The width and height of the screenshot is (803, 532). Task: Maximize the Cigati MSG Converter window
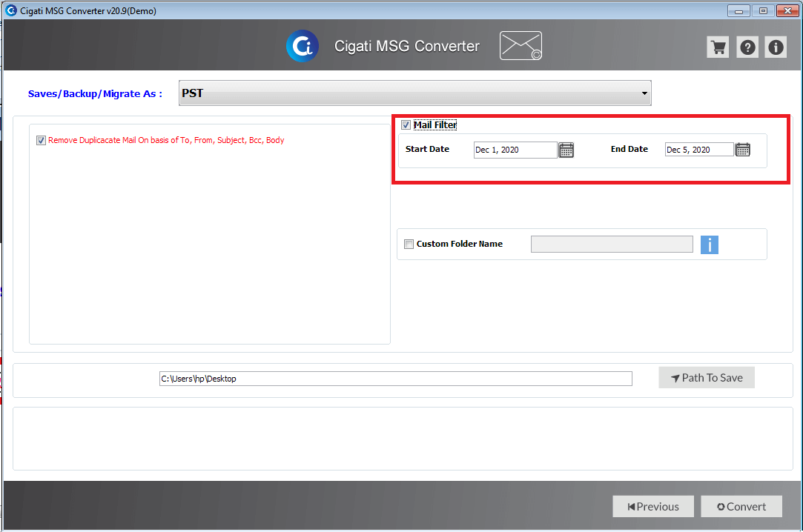(763, 10)
